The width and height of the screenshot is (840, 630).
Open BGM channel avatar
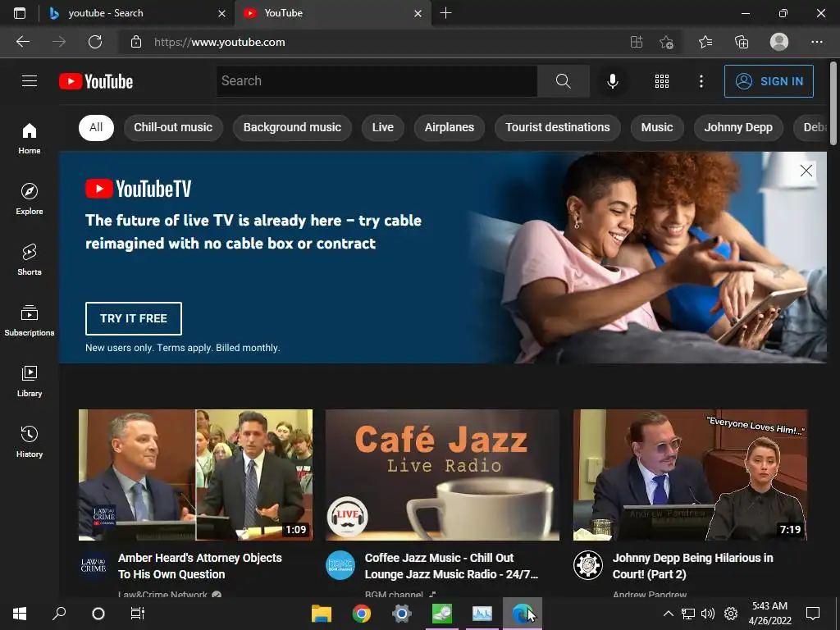(340, 565)
